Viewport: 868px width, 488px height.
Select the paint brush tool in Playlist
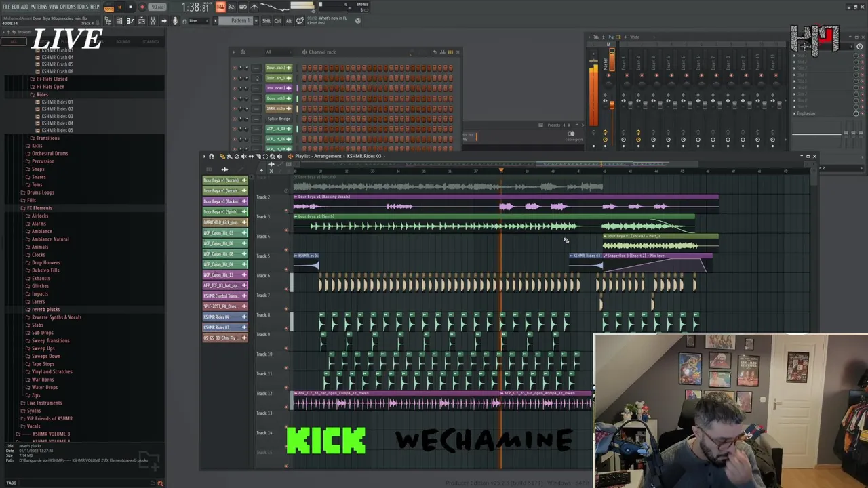(x=229, y=156)
